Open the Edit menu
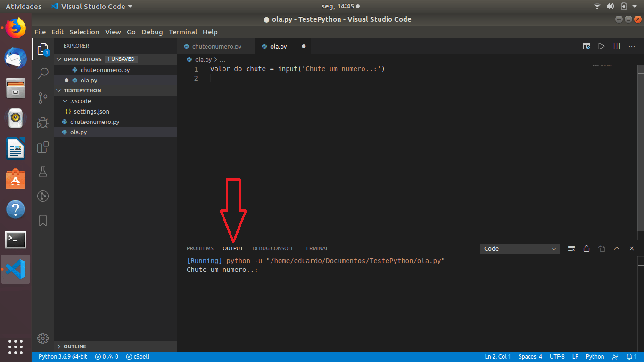Image resolution: width=644 pixels, height=362 pixels. coord(58,32)
